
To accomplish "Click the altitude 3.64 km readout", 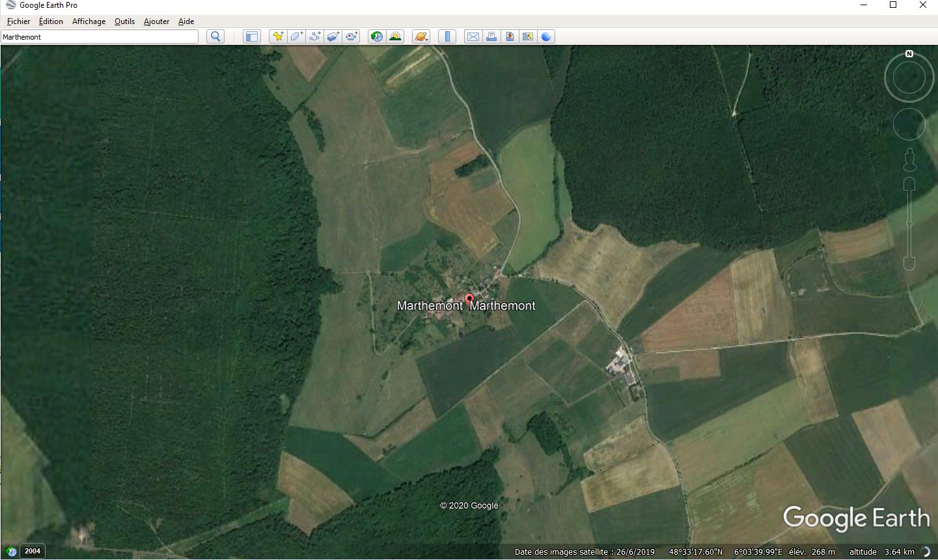I will coord(881,552).
